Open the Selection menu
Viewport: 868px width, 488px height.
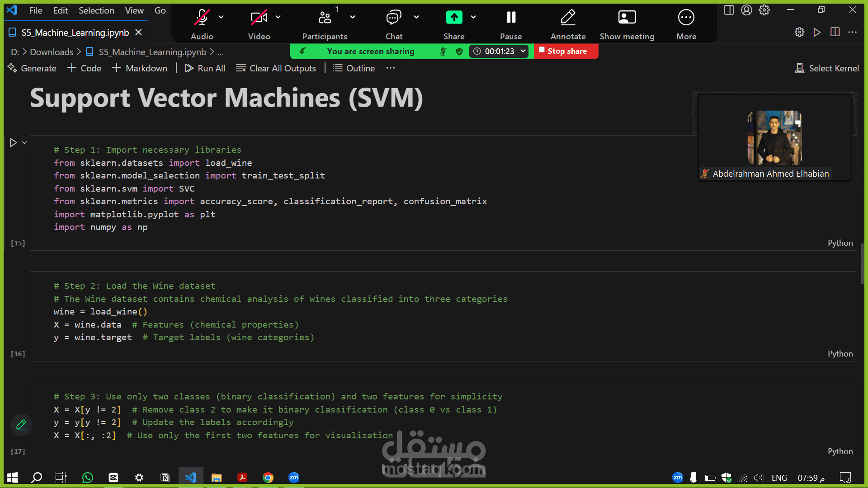(96, 10)
